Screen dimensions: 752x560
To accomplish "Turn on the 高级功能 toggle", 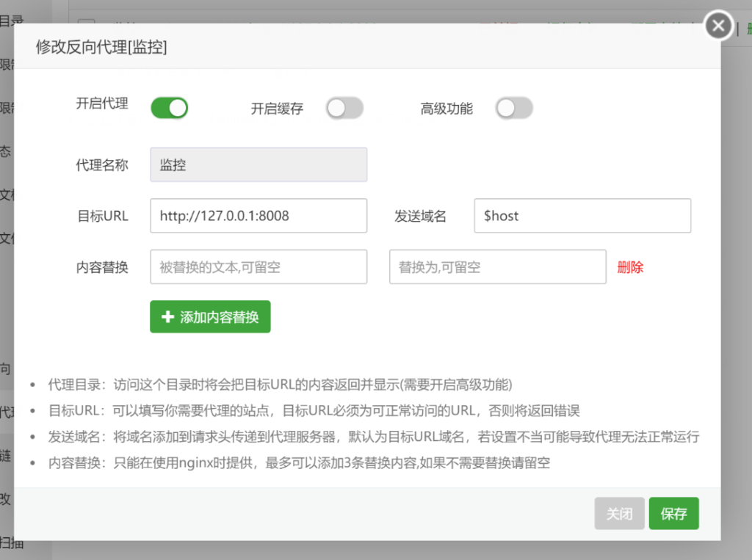I will click(514, 109).
